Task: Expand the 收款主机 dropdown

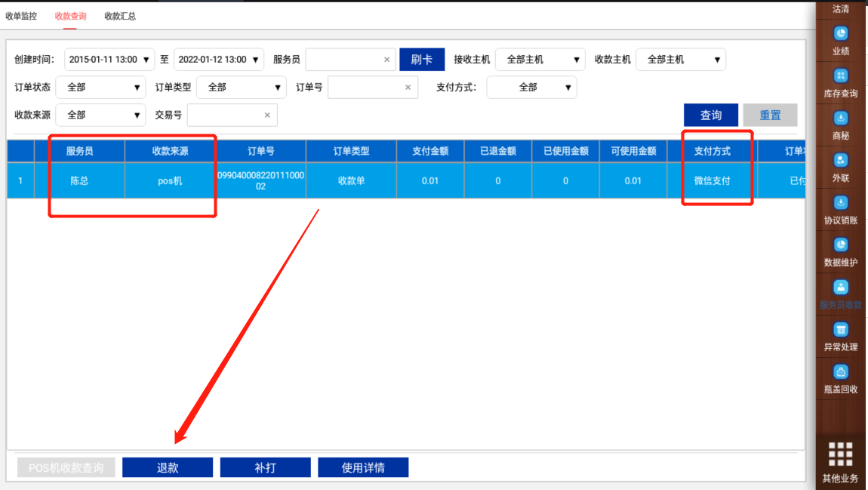Action: (681, 60)
